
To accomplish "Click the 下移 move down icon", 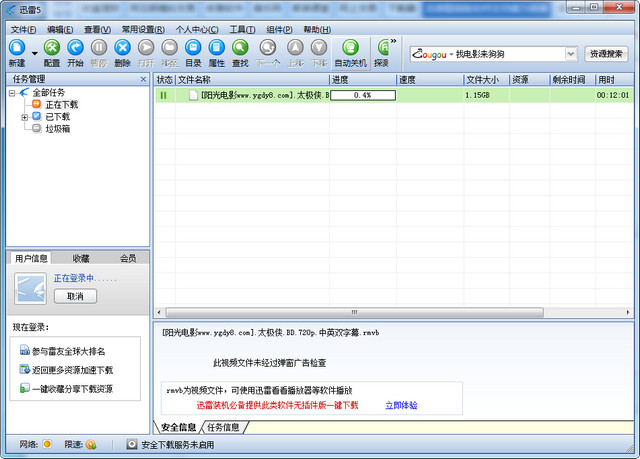I will [x=319, y=53].
